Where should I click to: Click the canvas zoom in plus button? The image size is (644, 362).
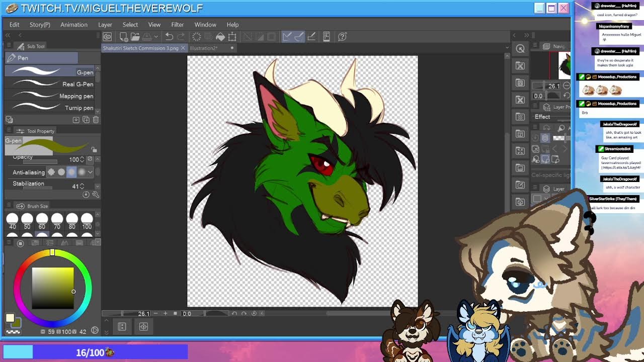tap(165, 313)
